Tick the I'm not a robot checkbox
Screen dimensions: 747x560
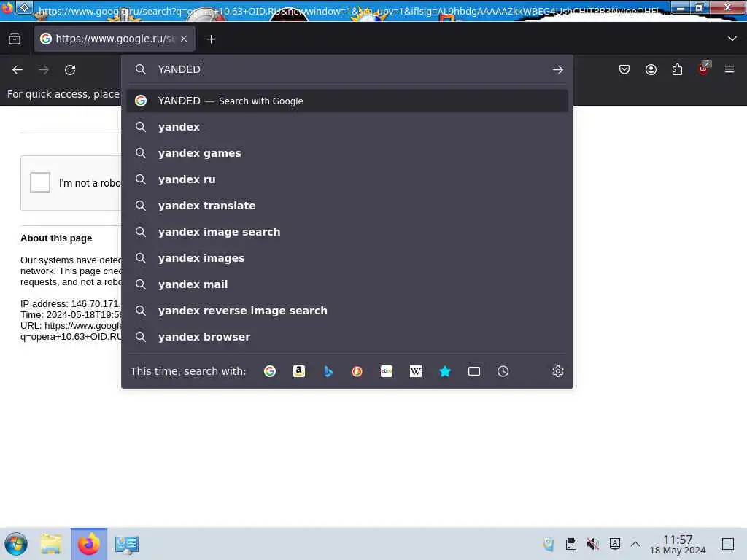pyautogui.click(x=40, y=182)
